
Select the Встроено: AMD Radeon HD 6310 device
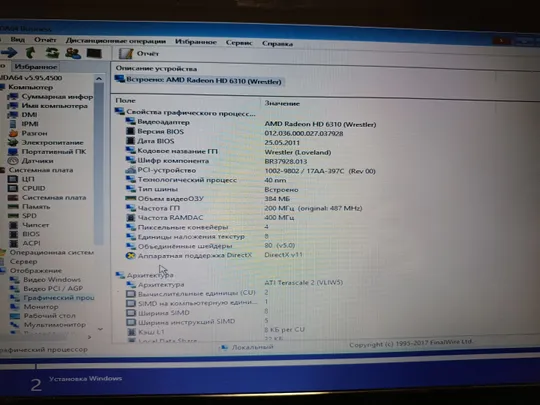tap(199, 81)
